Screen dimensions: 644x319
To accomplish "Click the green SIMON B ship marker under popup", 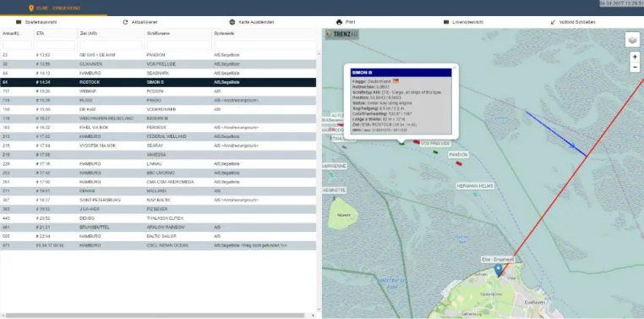I will coord(401,143).
